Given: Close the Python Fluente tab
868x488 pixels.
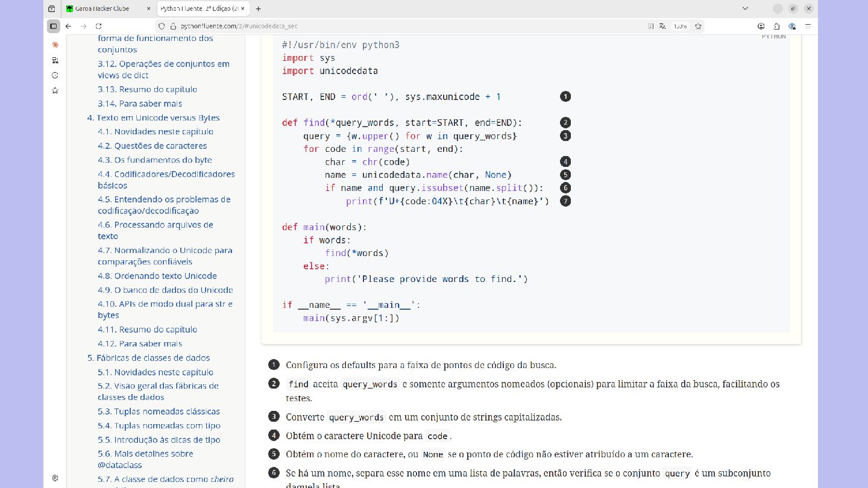Looking at the screenshot, I should point(242,9).
